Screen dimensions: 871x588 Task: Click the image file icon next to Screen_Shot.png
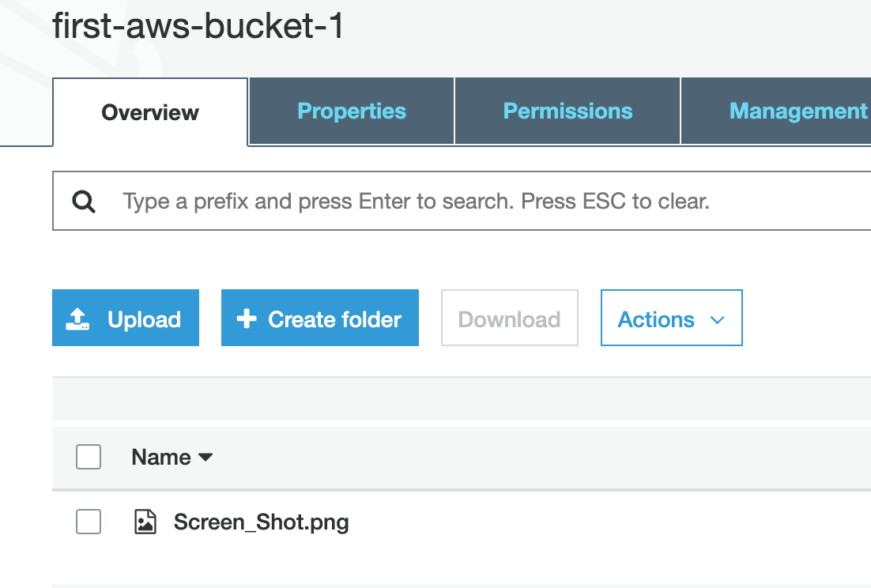click(145, 522)
